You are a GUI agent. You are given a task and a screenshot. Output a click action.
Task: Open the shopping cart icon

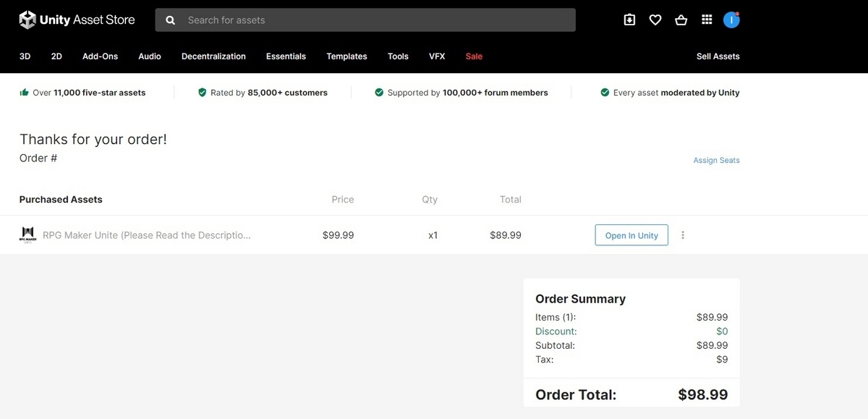coord(681,20)
